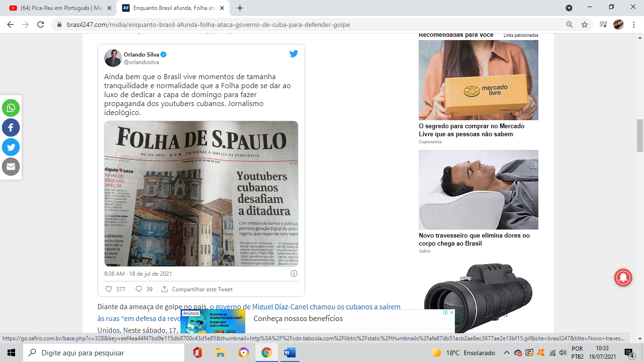Close the ad with X icon
Viewport: 644px width, 362px height.
451,313
